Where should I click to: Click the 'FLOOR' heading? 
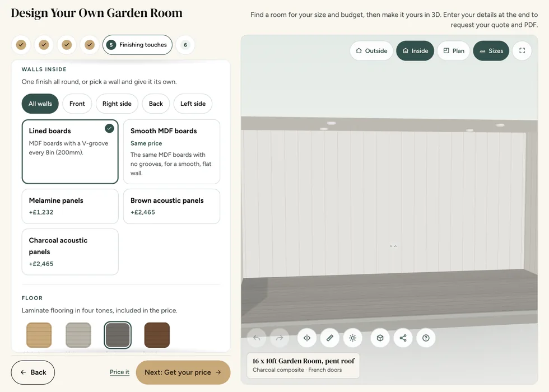click(32, 298)
